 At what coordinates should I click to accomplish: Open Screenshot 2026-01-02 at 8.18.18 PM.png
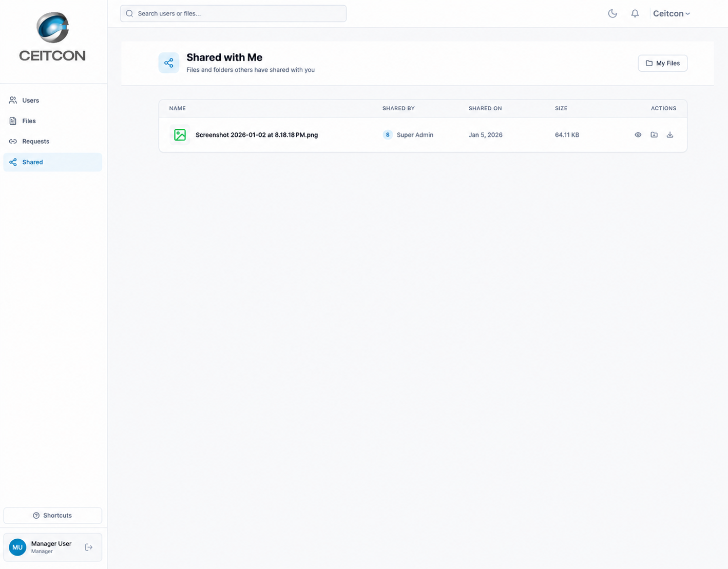(257, 135)
